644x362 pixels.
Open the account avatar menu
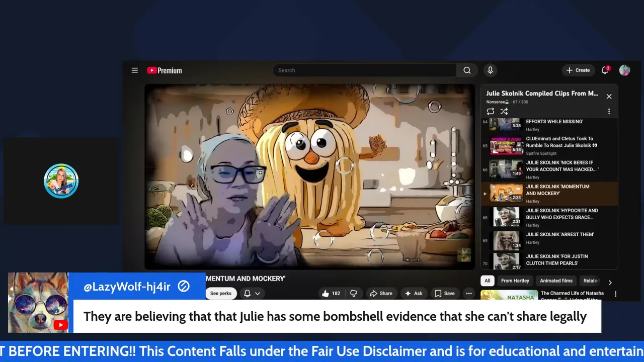[624, 70]
